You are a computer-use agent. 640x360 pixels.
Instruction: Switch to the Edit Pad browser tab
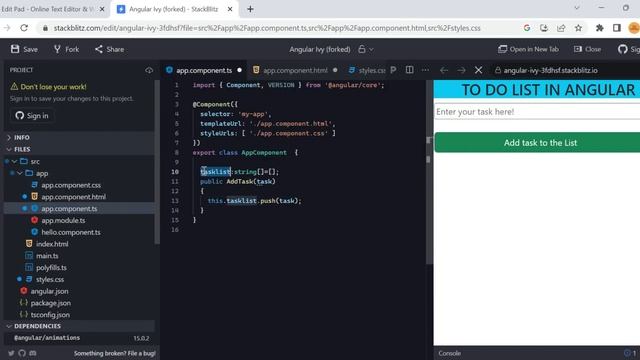pyautogui.click(x=47, y=9)
